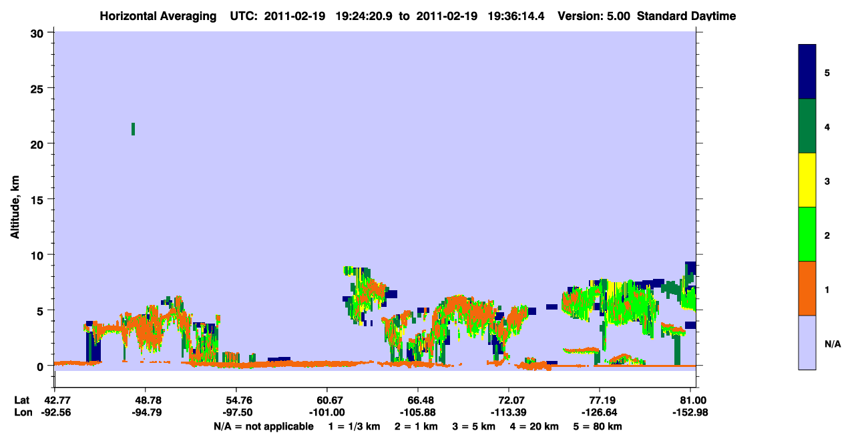Click longitude value -94.79

click(146, 412)
